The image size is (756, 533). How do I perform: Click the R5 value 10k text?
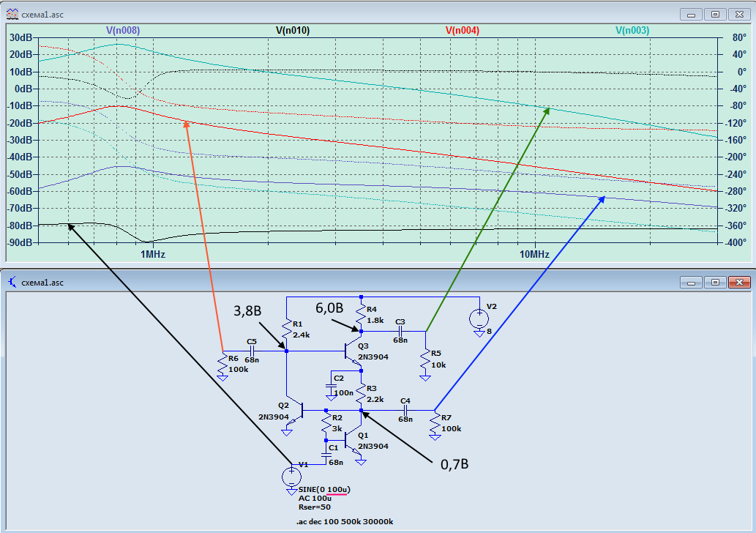tap(438, 365)
